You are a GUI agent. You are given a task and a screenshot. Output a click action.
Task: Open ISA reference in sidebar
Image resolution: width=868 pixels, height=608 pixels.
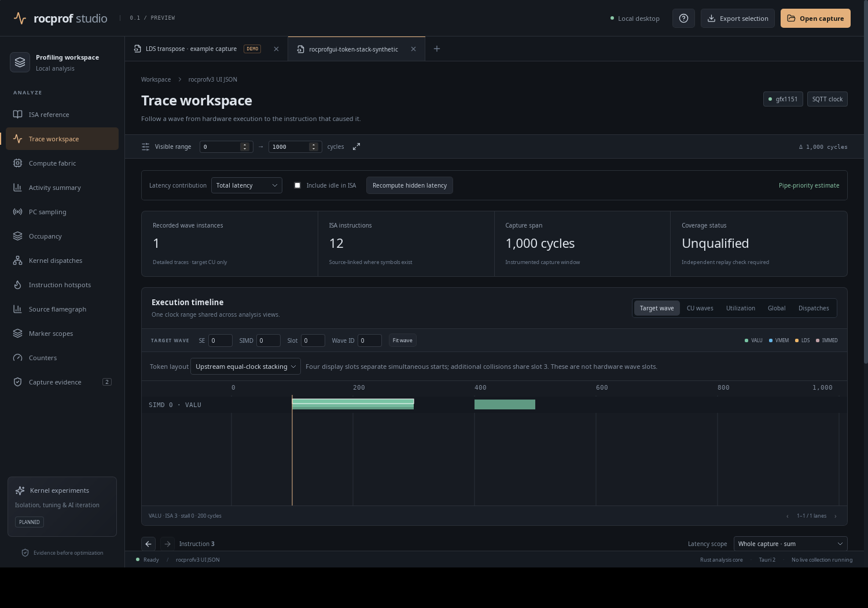click(x=62, y=115)
